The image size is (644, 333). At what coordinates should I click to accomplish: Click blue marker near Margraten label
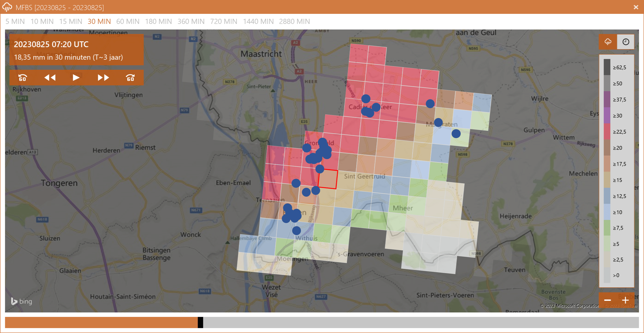pos(438,122)
